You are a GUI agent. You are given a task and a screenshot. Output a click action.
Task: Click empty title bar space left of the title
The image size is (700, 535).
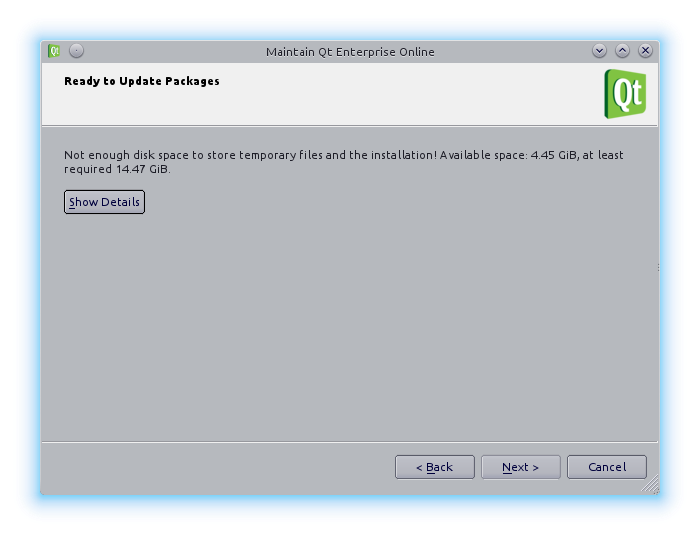[170, 51]
